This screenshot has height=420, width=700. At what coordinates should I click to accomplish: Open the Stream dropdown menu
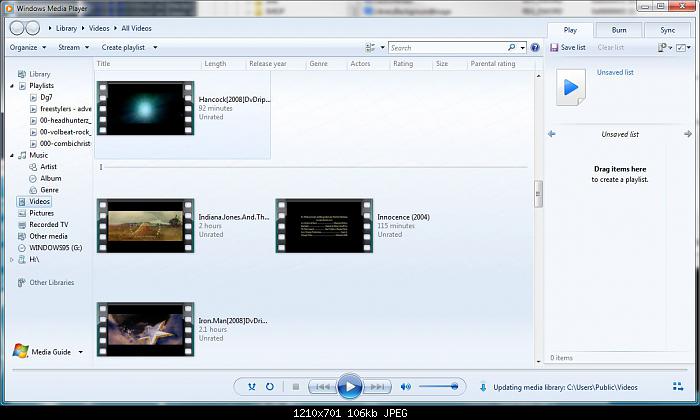coord(74,47)
